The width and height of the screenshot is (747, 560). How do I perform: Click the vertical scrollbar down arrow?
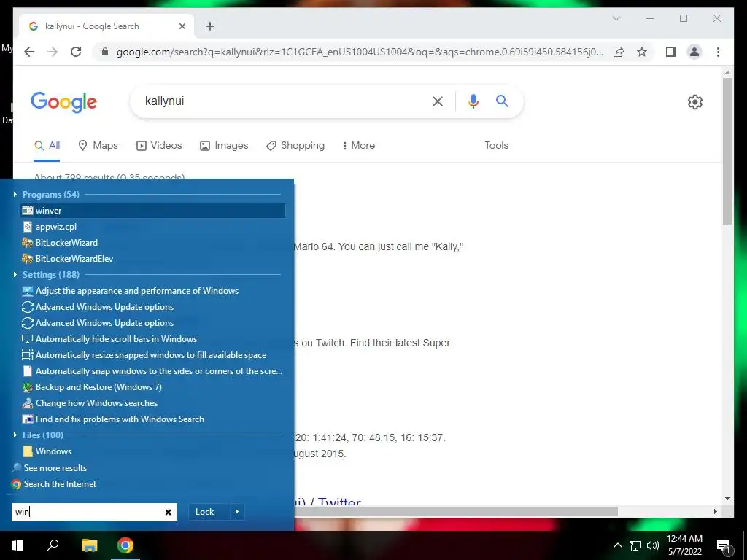[727, 499]
